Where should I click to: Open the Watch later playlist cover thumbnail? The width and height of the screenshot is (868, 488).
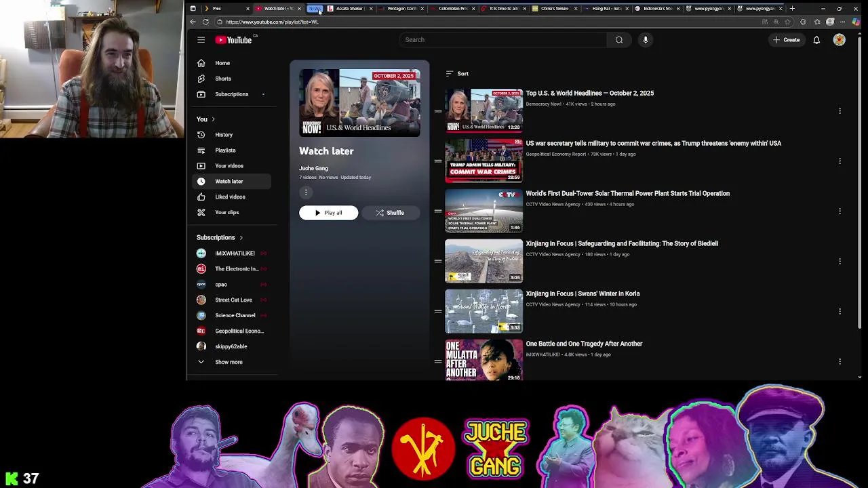359,103
